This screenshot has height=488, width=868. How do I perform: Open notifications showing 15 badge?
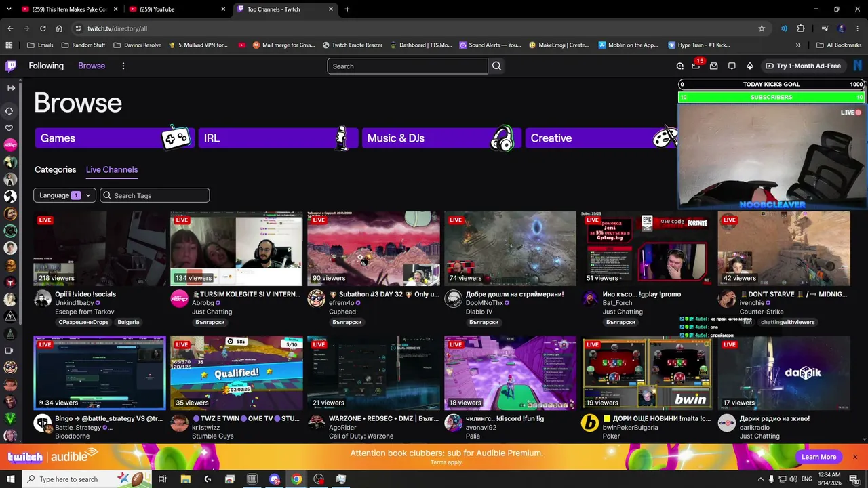click(x=696, y=65)
